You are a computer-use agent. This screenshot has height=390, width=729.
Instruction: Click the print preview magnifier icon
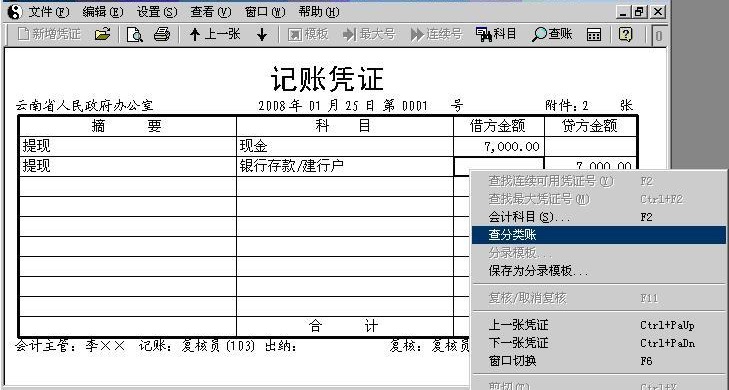[134, 34]
